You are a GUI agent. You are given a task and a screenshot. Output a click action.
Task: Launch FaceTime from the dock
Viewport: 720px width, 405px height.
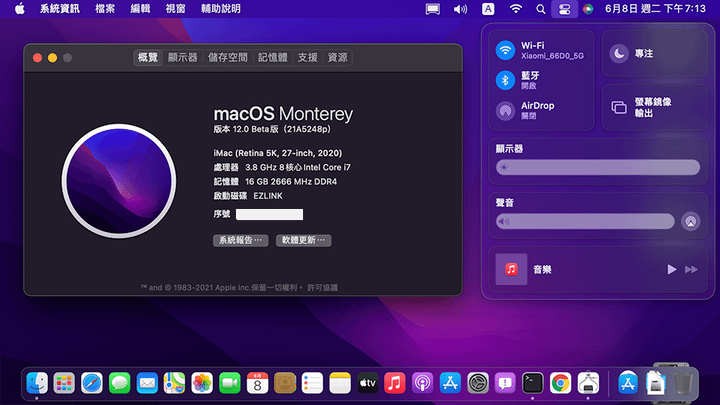[x=230, y=383]
